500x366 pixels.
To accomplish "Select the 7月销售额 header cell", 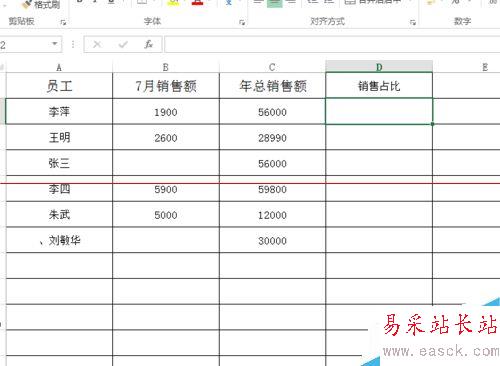I will pos(166,86).
